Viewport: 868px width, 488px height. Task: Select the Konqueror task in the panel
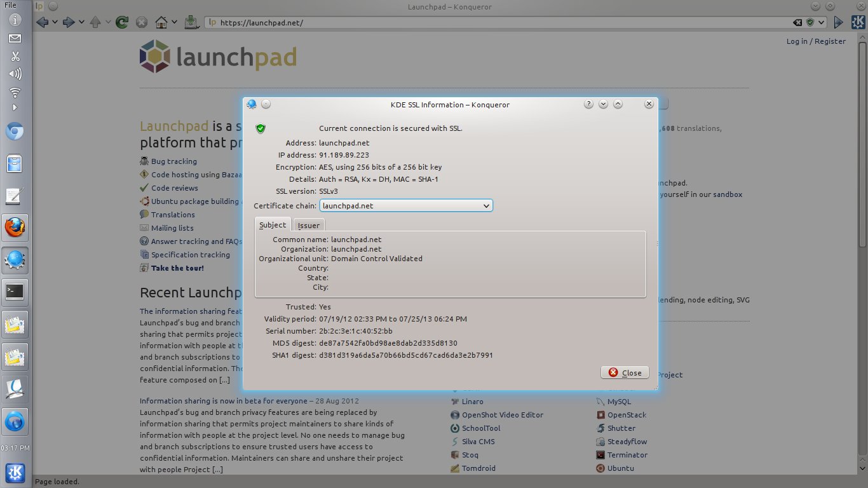tap(15, 260)
